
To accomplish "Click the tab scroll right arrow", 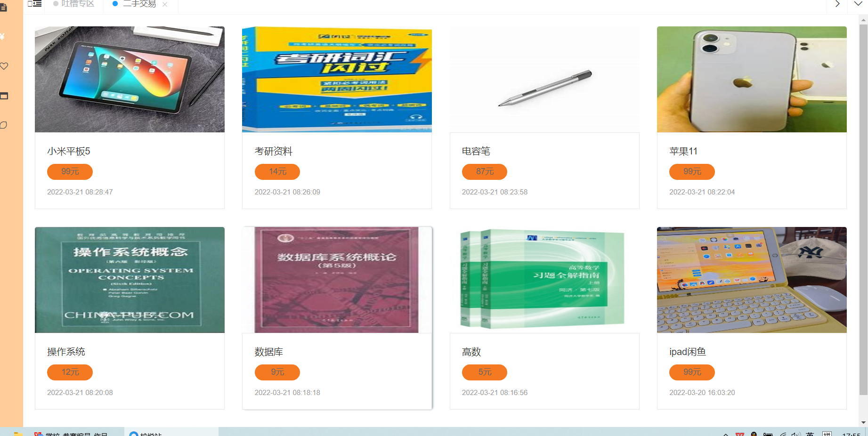I will [837, 4].
